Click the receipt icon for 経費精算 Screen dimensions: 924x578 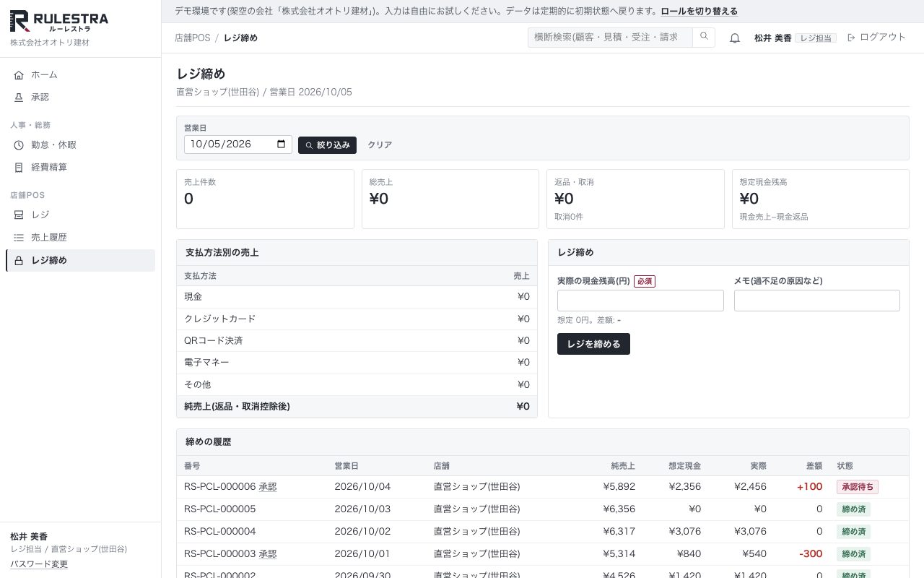pos(19,168)
